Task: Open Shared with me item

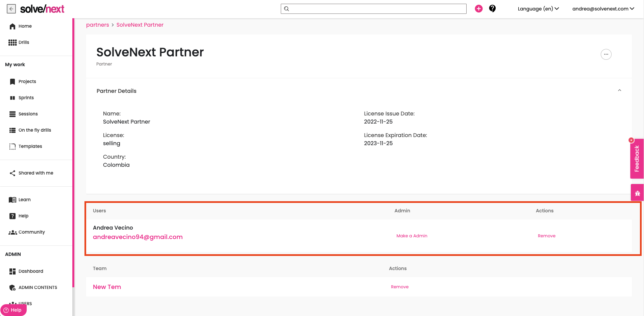Action: point(36,173)
